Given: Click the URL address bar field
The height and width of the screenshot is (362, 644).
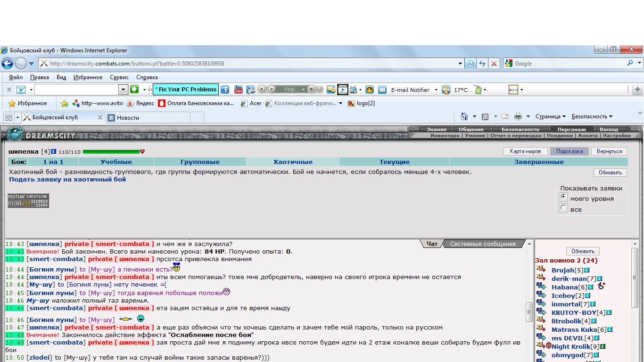Looking at the screenshot, I should coord(248,64).
